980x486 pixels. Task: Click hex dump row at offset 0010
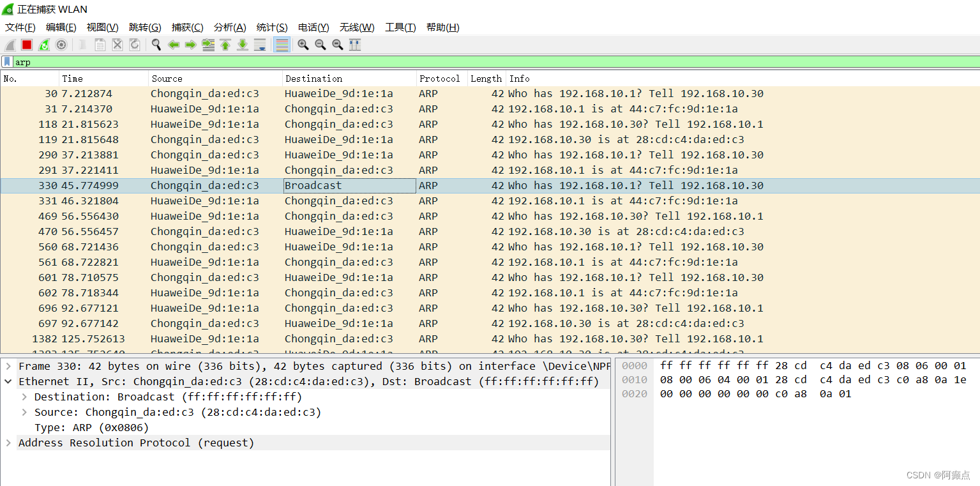[794, 380]
